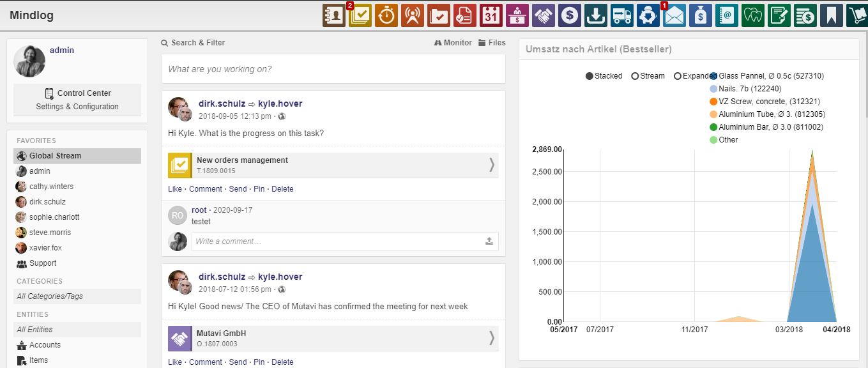Image resolution: width=868 pixels, height=368 pixels.
Task: Click the 'What are you working on?' field
Action: tap(333, 69)
